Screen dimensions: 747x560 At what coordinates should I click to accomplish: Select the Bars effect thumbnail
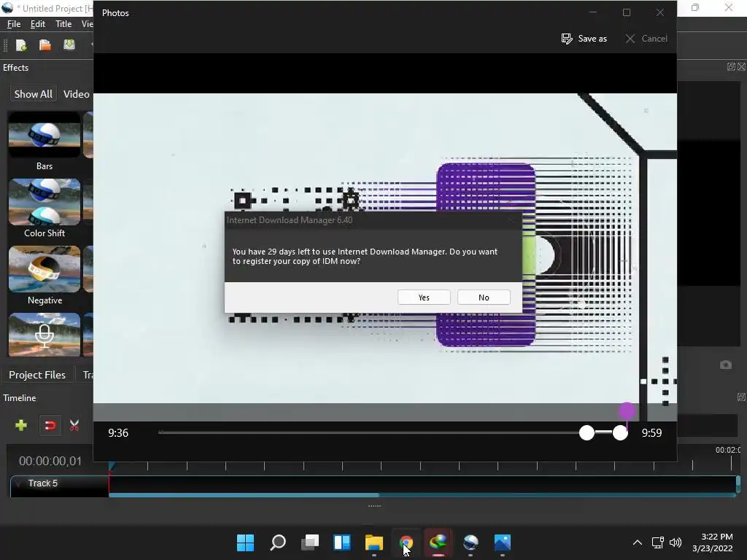[44, 135]
